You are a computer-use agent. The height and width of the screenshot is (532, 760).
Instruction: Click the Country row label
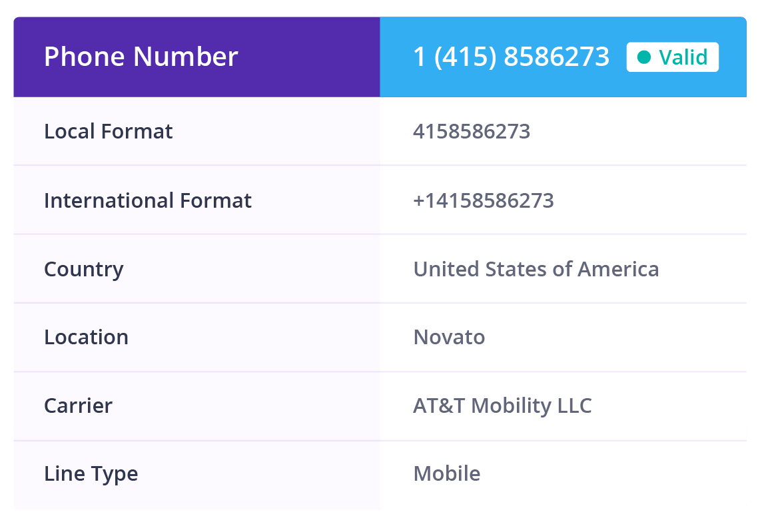(84, 270)
